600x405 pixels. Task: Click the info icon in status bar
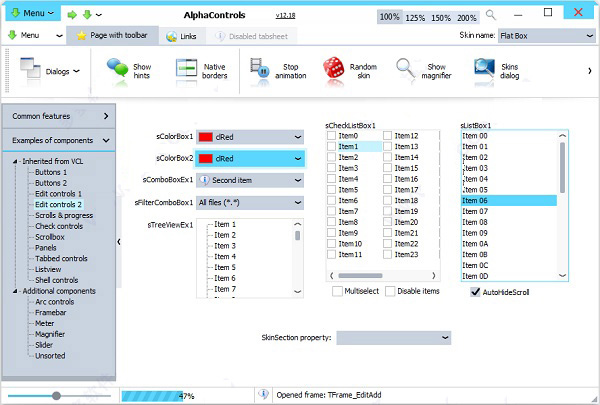click(x=263, y=394)
